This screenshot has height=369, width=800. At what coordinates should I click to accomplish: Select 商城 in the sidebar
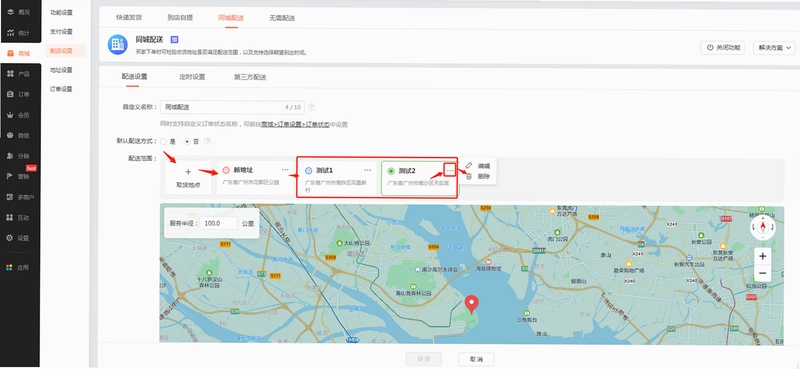pos(19,53)
